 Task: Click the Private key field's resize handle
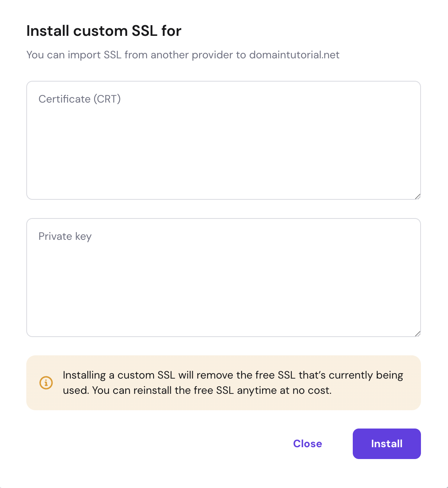pyautogui.click(x=418, y=334)
